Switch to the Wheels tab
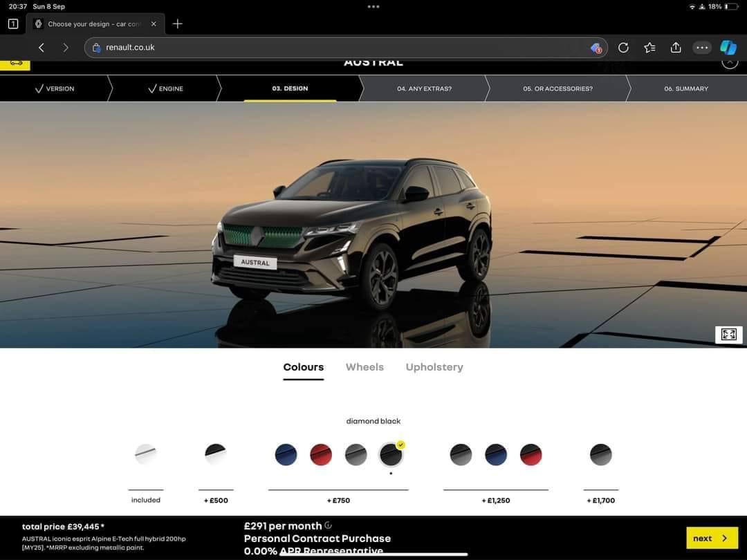Screen dimensions: 747x560 tap(365, 367)
